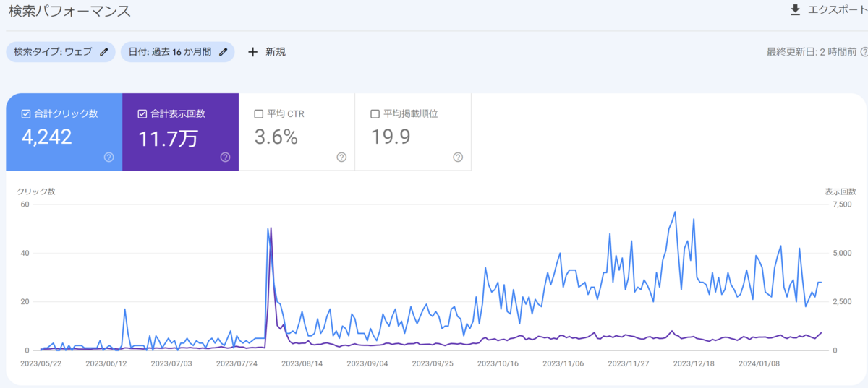The width and height of the screenshot is (868, 388).
Task: Open help icon on 平均掲載順位 card
Action: point(458,157)
